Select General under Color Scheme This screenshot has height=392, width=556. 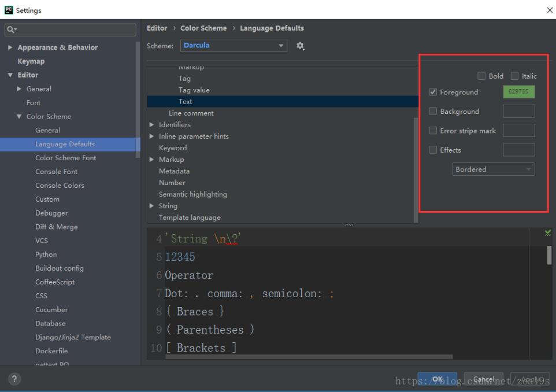click(47, 130)
